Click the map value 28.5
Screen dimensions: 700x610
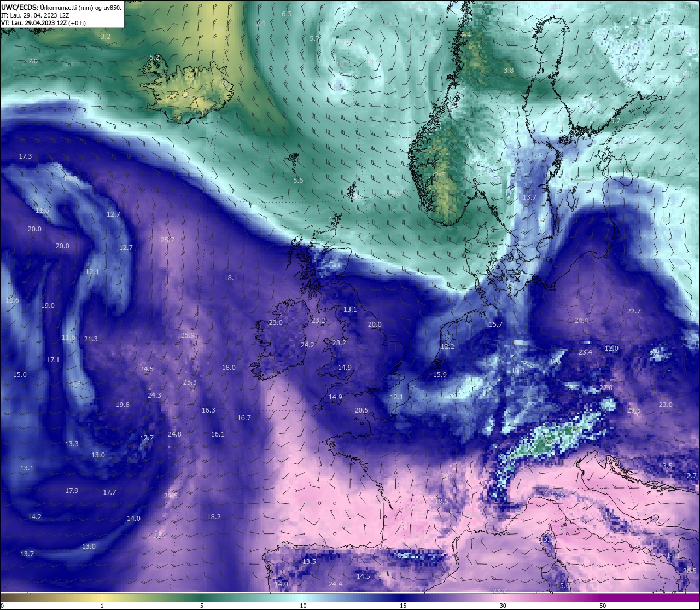690,571
